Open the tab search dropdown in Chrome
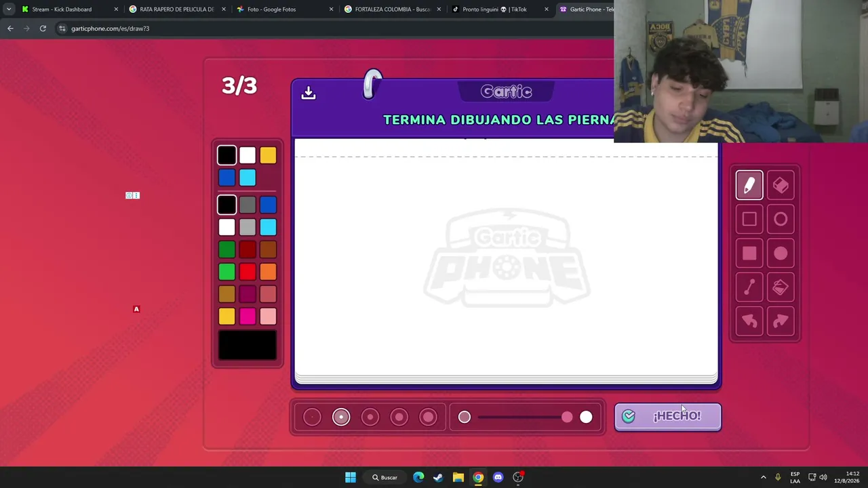Screen dimensions: 868x488 (x=9, y=9)
